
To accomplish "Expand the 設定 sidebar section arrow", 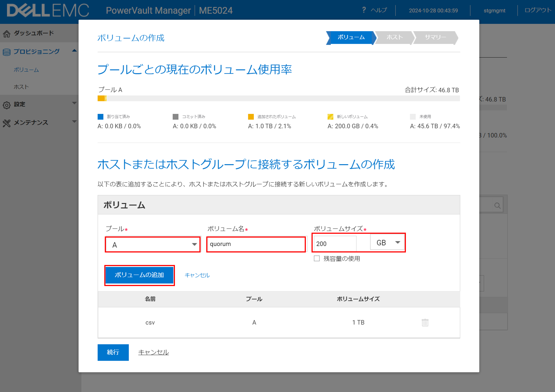I will (74, 103).
